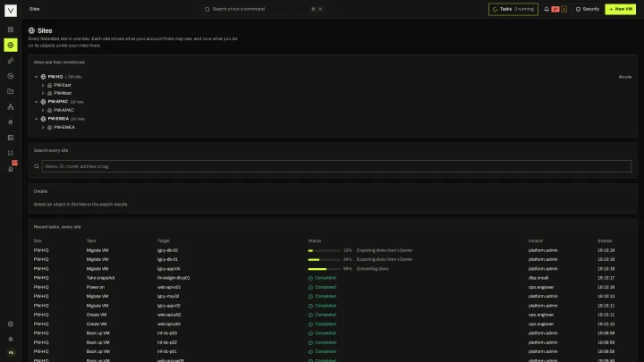Click the yellow warning count badge
Image resolution: width=644 pixels, height=362 pixels.
point(563,9)
